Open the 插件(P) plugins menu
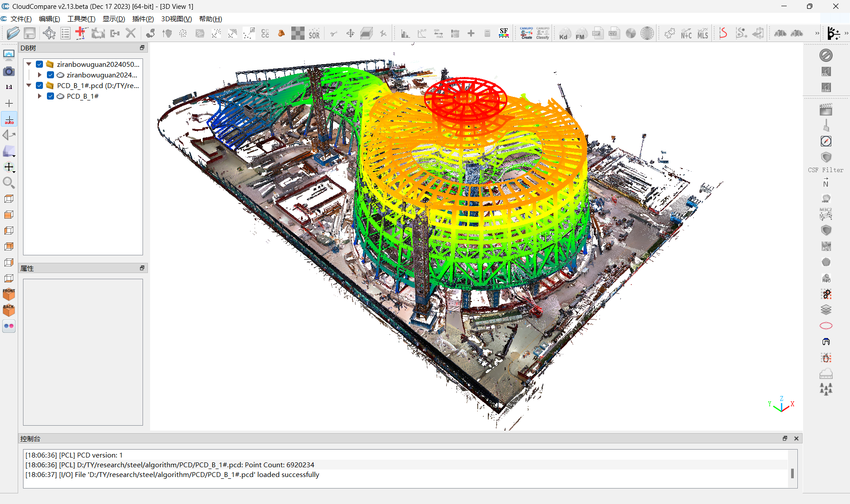 click(143, 19)
